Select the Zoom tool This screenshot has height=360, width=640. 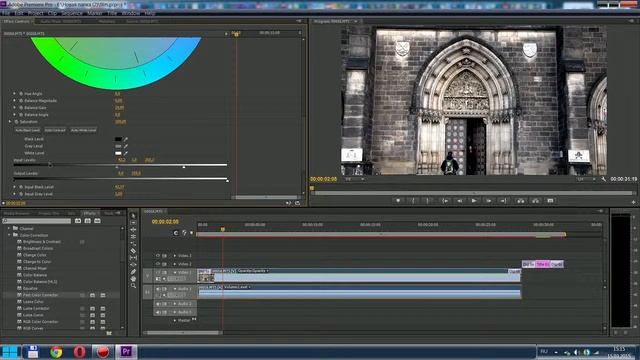click(x=133, y=285)
